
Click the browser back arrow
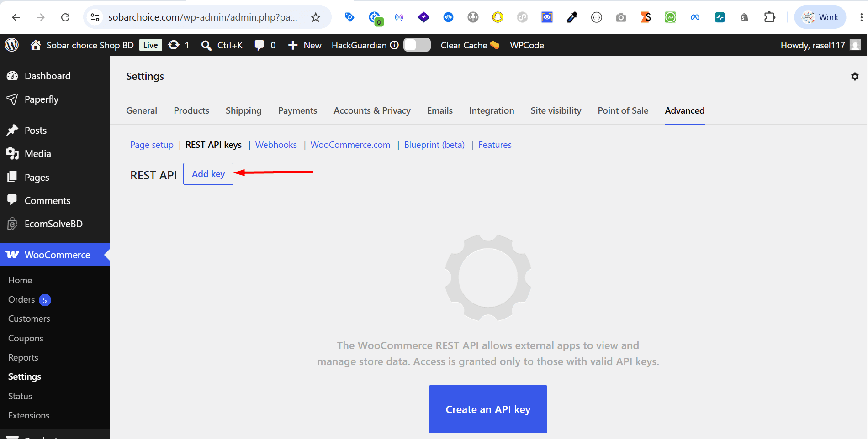pyautogui.click(x=16, y=17)
